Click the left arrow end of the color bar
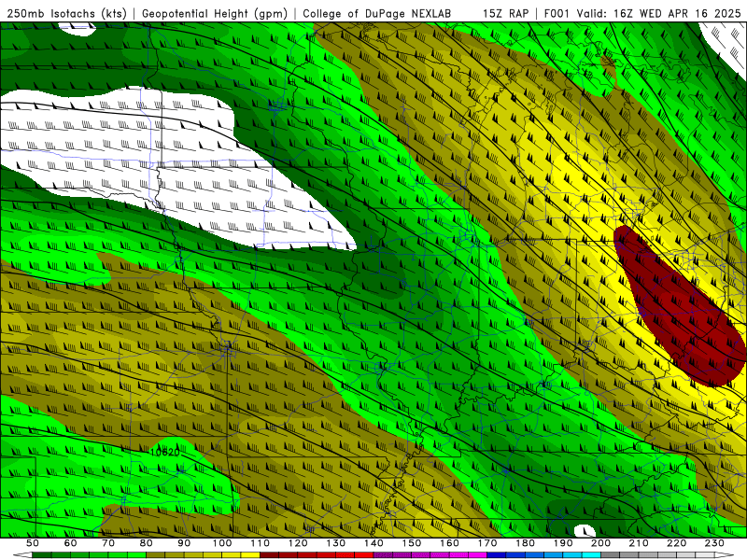Image resolution: width=747 pixels, height=560 pixels. click(x=22, y=555)
